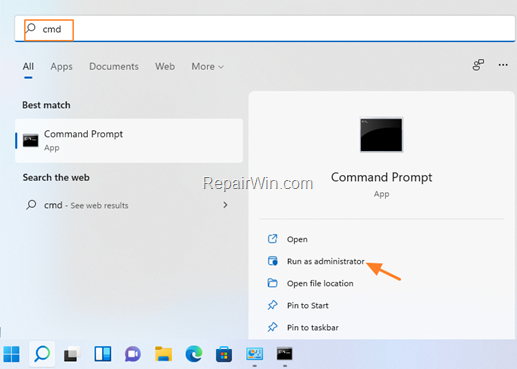
Task: Launch Microsoft Edge from the taskbar
Action: click(194, 354)
